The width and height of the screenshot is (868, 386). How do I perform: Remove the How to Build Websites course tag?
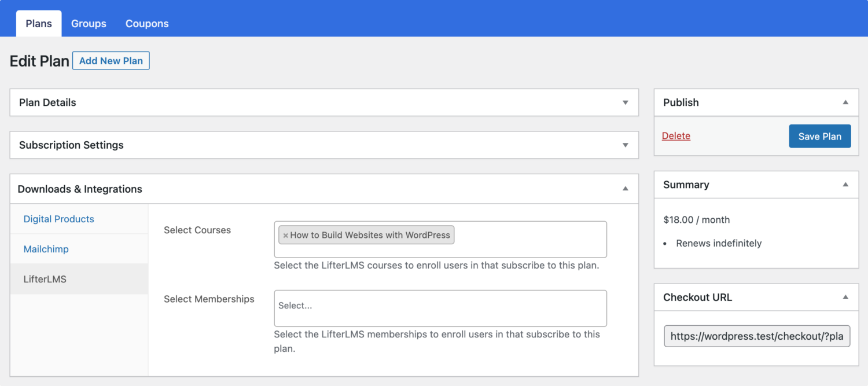tap(285, 236)
